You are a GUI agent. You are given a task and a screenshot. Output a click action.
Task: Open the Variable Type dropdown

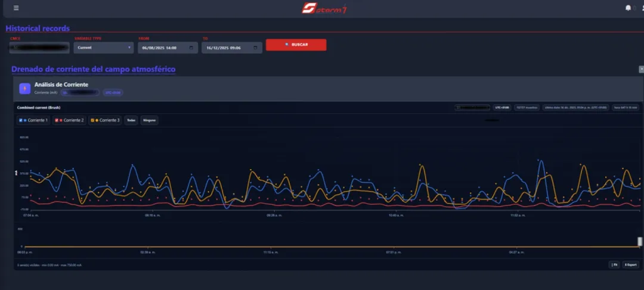click(x=104, y=48)
